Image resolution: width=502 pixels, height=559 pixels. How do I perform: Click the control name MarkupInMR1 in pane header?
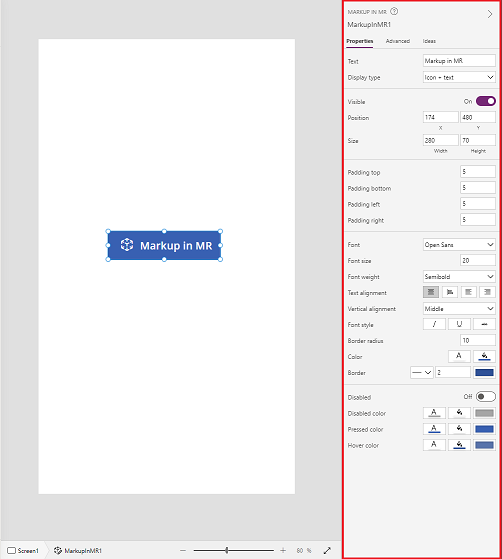369,25
